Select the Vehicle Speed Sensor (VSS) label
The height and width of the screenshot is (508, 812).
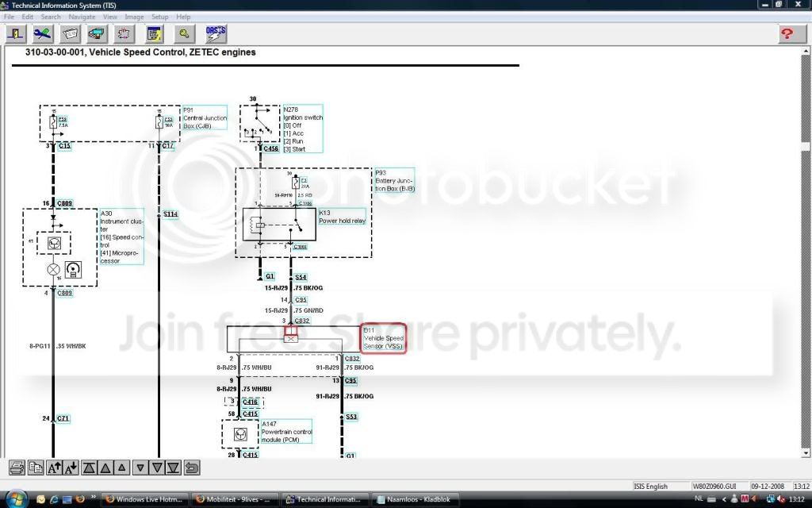(383, 338)
